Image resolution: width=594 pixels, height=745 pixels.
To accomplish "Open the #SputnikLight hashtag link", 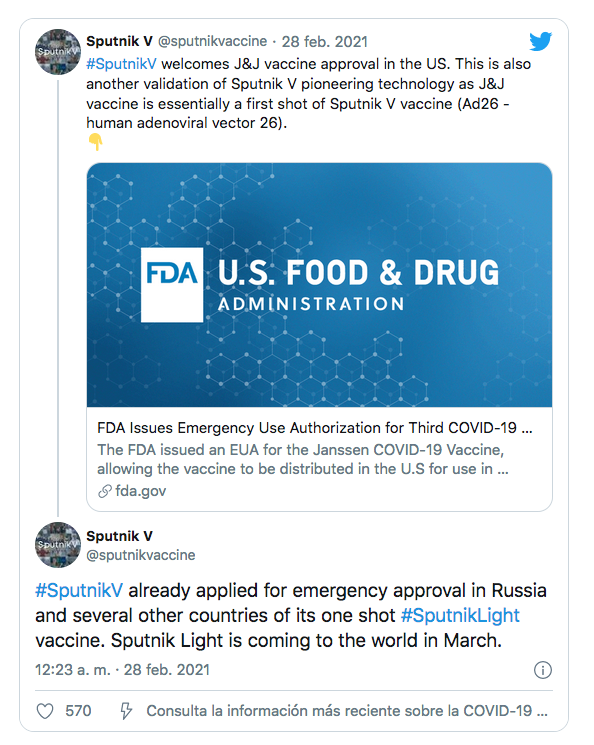I will pos(460,615).
